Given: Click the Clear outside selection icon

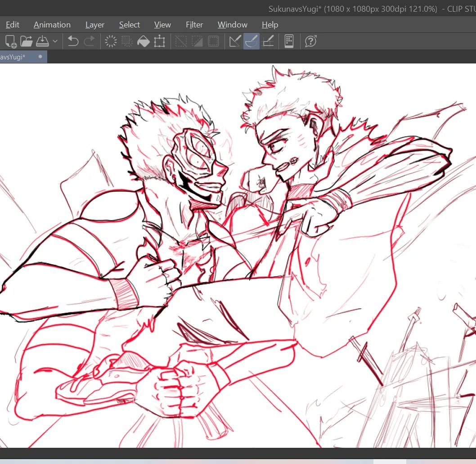Looking at the screenshot, I should 127,41.
